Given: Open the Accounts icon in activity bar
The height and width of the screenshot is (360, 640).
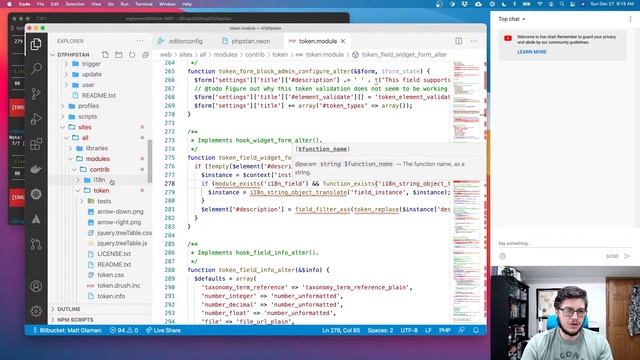Looking at the screenshot, I should click(36, 286).
